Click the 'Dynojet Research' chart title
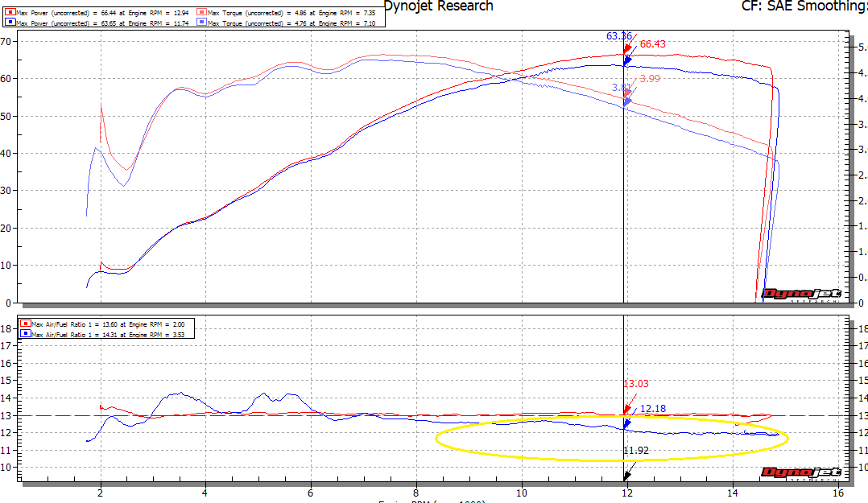 coord(438,6)
